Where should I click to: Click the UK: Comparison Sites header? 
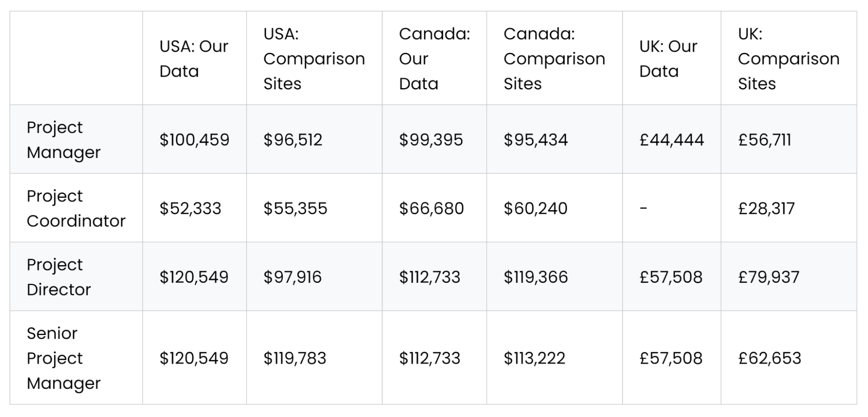click(789, 59)
